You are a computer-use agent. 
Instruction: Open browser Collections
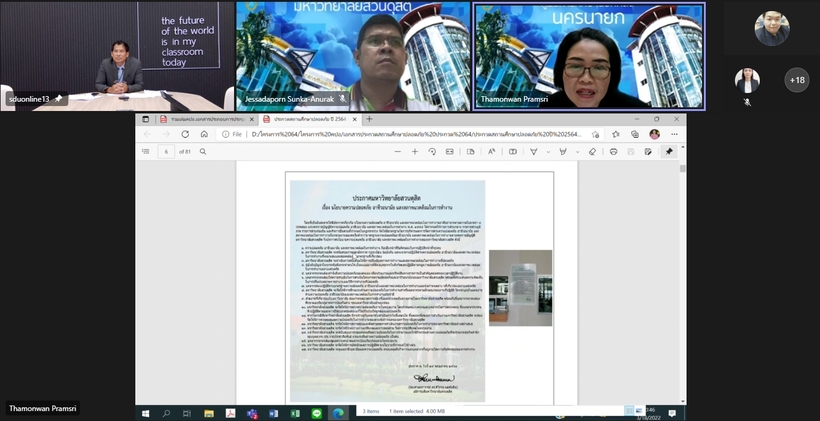click(x=635, y=134)
